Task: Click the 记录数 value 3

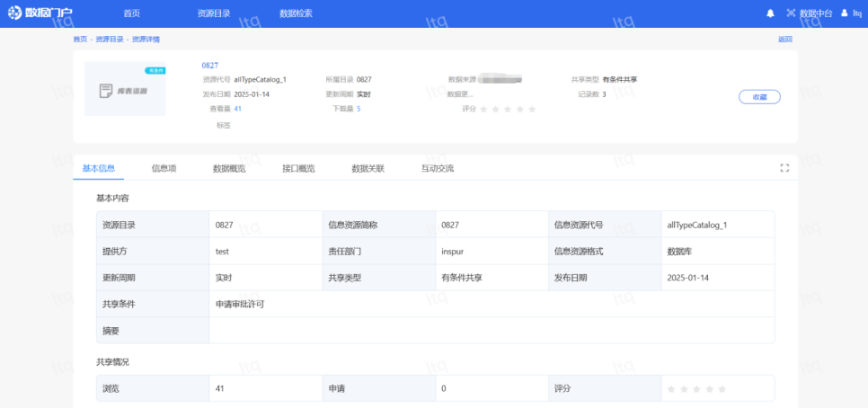Action: click(604, 94)
